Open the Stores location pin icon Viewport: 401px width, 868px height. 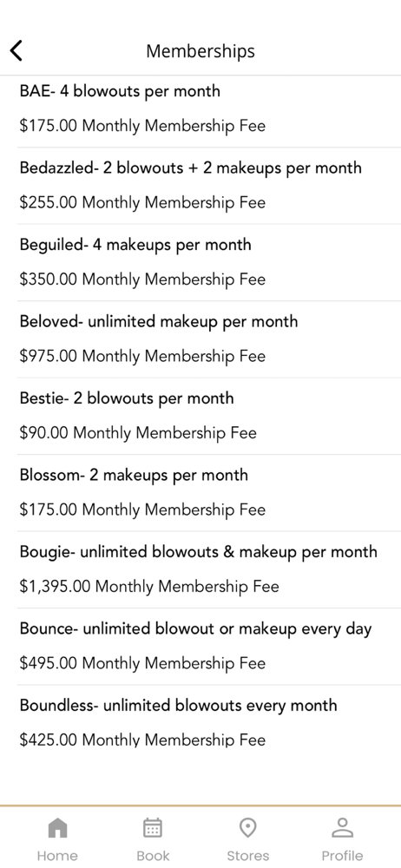coord(247,828)
